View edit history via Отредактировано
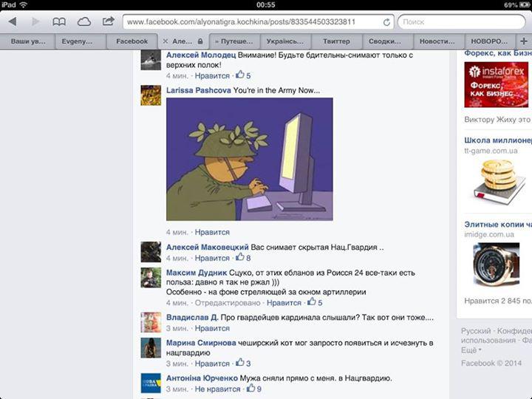The image size is (532, 399). pyautogui.click(x=228, y=303)
